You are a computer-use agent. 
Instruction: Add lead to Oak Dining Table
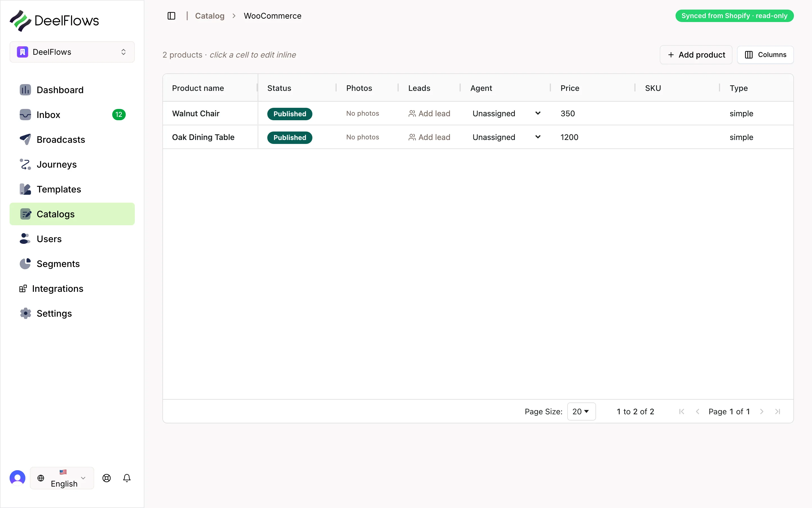coord(429,137)
